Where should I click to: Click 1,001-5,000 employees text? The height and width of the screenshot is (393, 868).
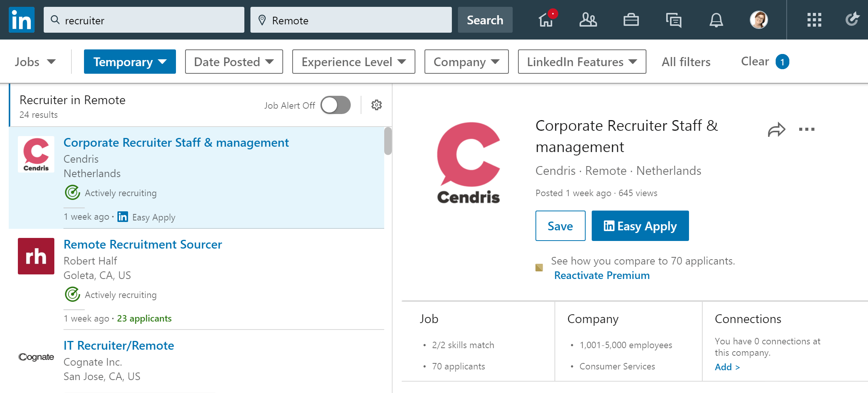(626, 345)
